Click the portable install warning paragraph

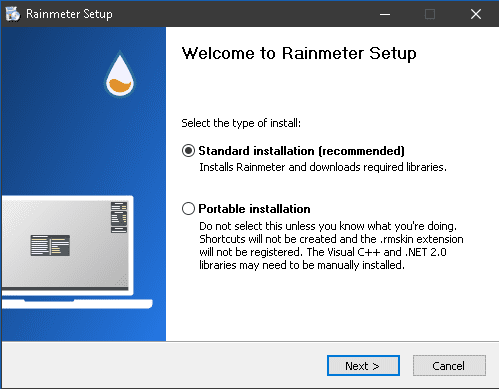[331, 246]
